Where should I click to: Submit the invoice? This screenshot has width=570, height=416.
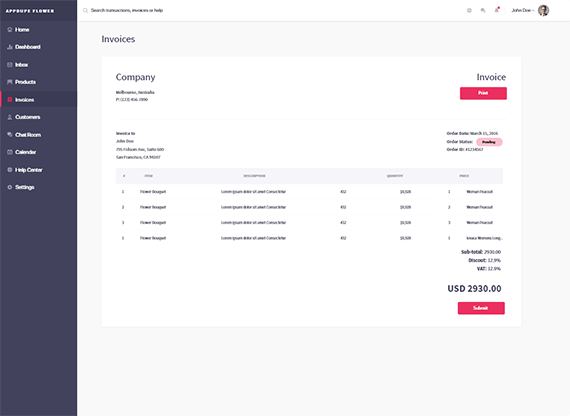click(x=481, y=308)
